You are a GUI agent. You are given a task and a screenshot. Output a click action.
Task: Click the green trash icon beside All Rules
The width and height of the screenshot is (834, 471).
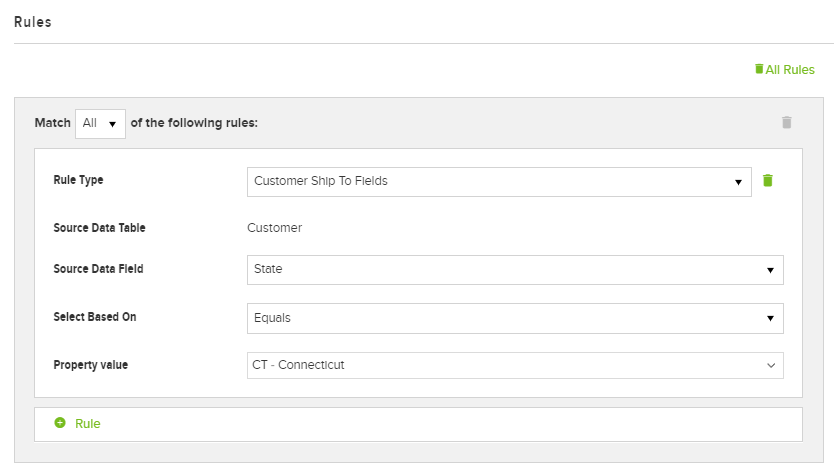coord(759,69)
